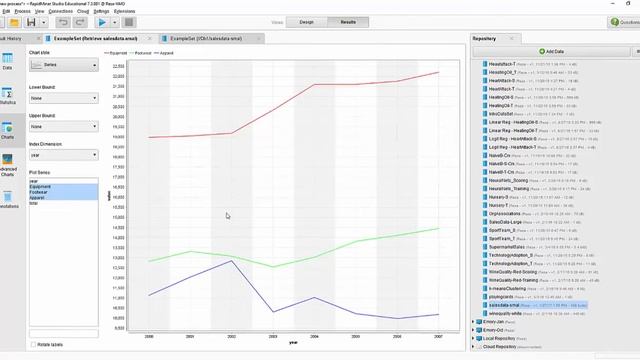
Task: Toggle the Rotate labels checkbox
Action: 33,344
